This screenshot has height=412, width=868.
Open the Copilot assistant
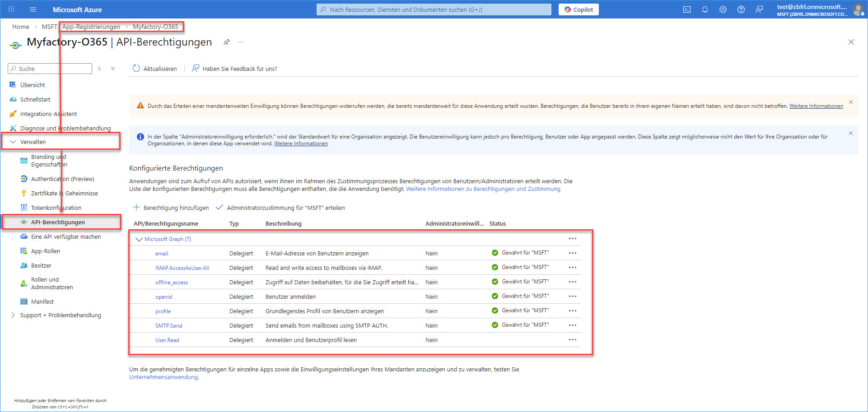(x=579, y=9)
